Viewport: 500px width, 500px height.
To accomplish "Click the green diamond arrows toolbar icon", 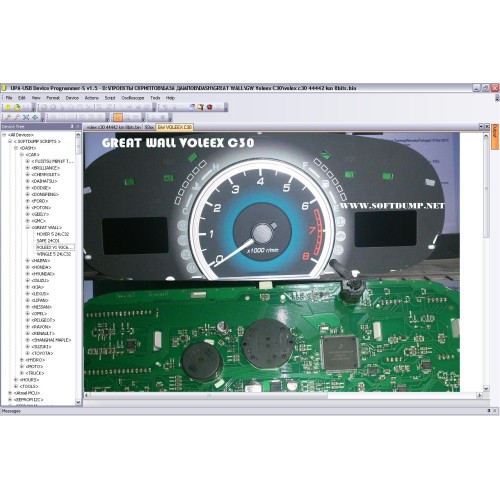I will point(34,117).
